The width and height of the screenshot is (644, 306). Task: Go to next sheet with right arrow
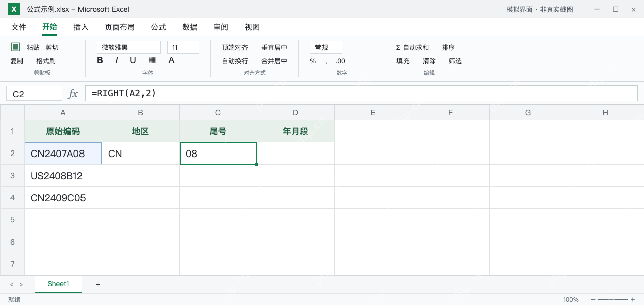[21, 285]
